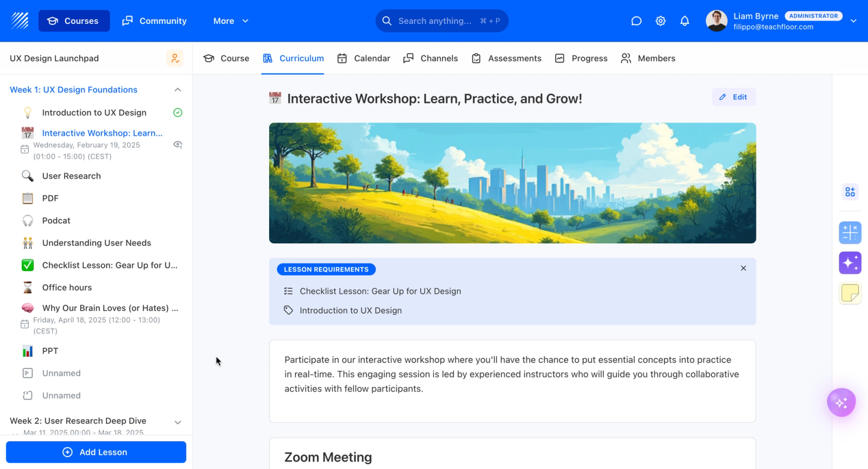Open the calculator tool
Screen dimensions: 868x469
pos(850,232)
